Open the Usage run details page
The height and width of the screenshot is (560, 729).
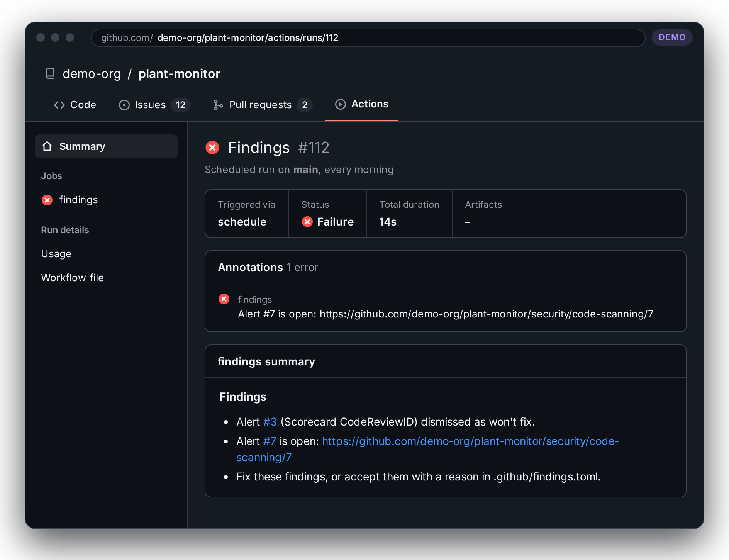point(56,254)
